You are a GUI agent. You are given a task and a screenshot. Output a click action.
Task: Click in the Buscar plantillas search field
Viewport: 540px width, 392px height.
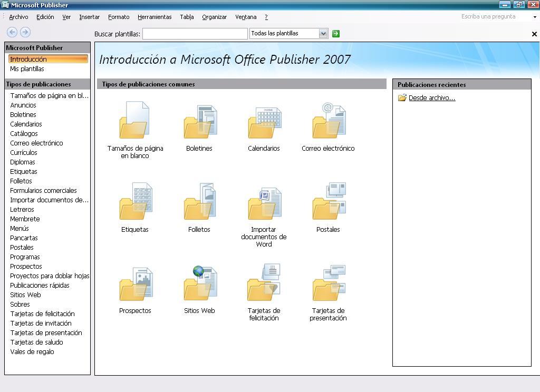pyautogui.click(x=195, y=34)
